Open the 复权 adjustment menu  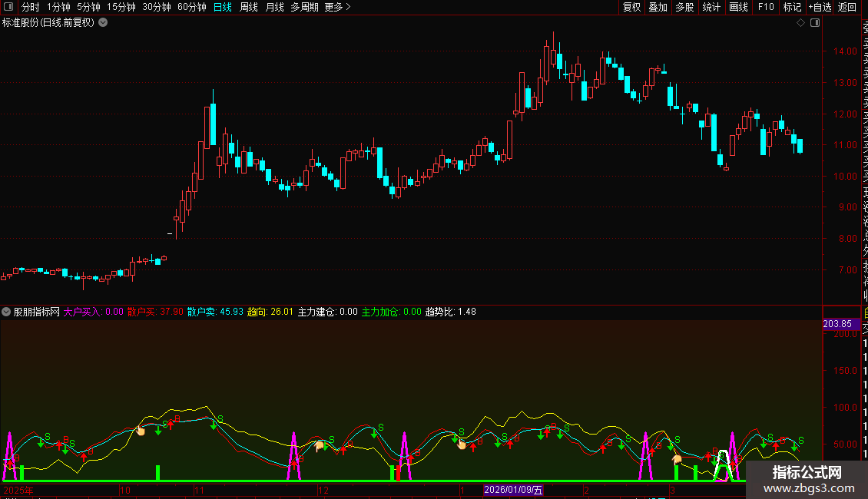[631, 7]
